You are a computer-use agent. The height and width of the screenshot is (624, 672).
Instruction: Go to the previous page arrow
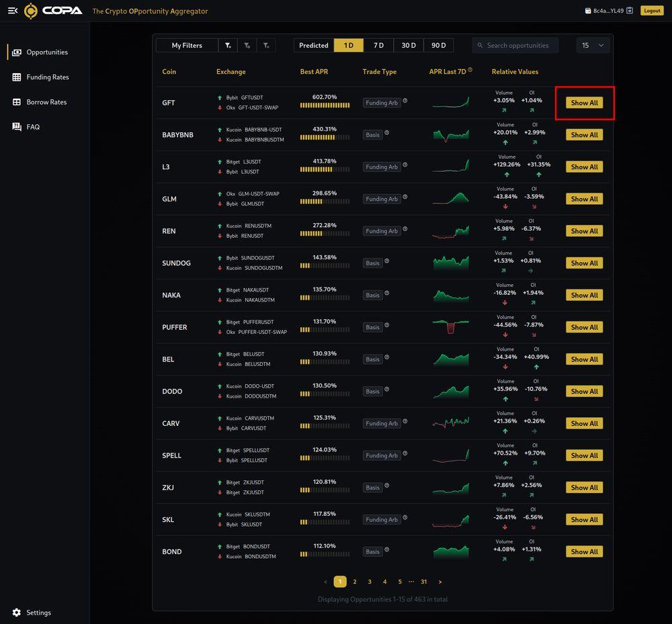click(326, 582)
